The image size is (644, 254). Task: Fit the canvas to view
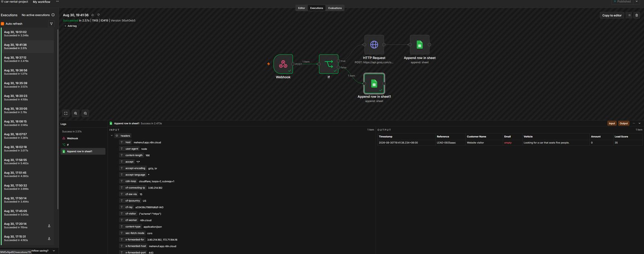point(66,113)
